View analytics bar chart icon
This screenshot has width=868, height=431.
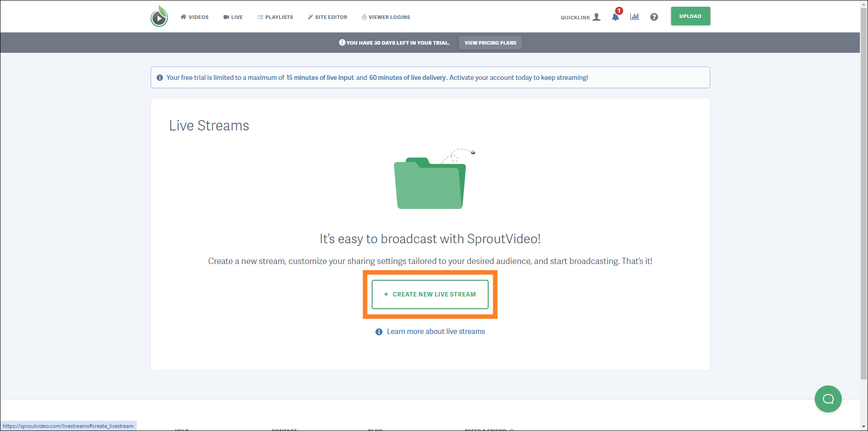[x=635, y=17]
